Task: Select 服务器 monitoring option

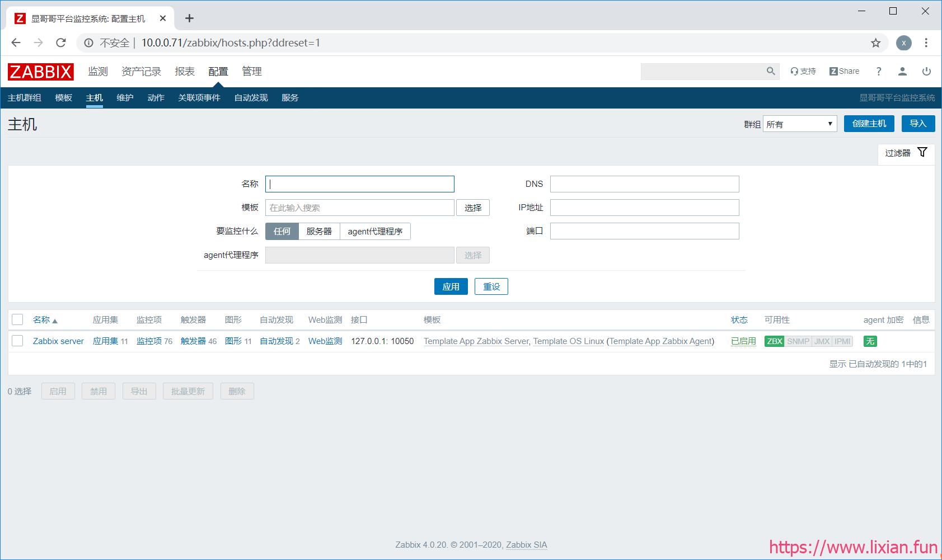Action: coord(319,231)
